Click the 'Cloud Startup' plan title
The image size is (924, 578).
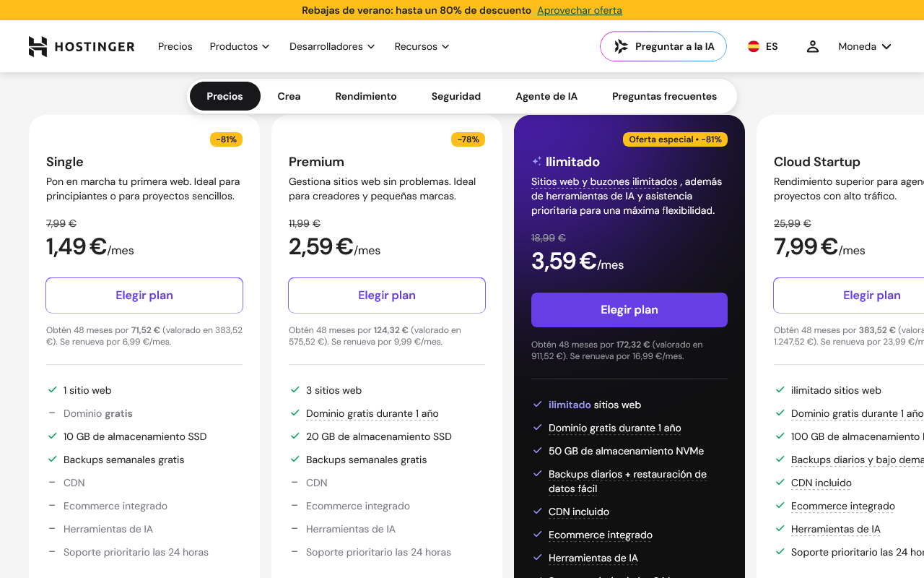tap(817, 162)
